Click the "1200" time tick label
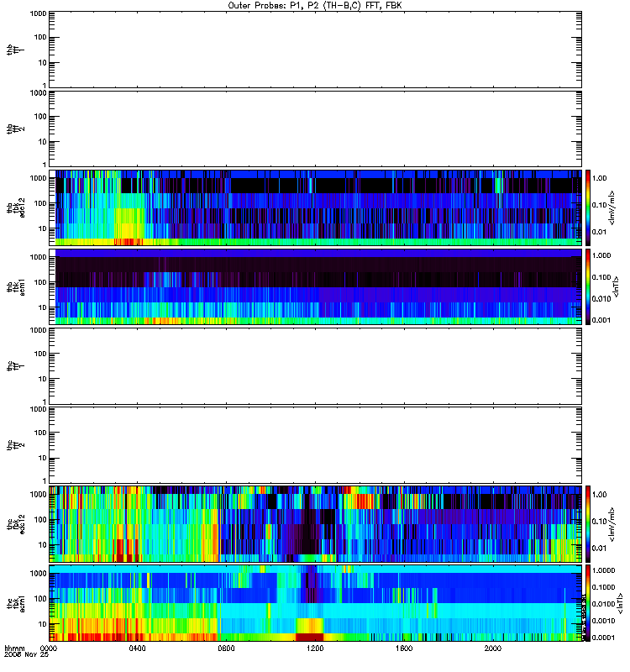The height and width of the screenshot is (672, 630). tap(315, 648)
